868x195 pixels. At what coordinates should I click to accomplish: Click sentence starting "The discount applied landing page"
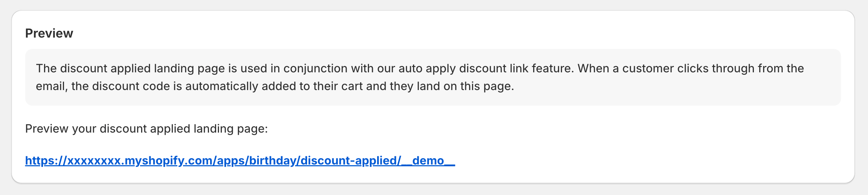pyautogui.click(x=305, y=68)
